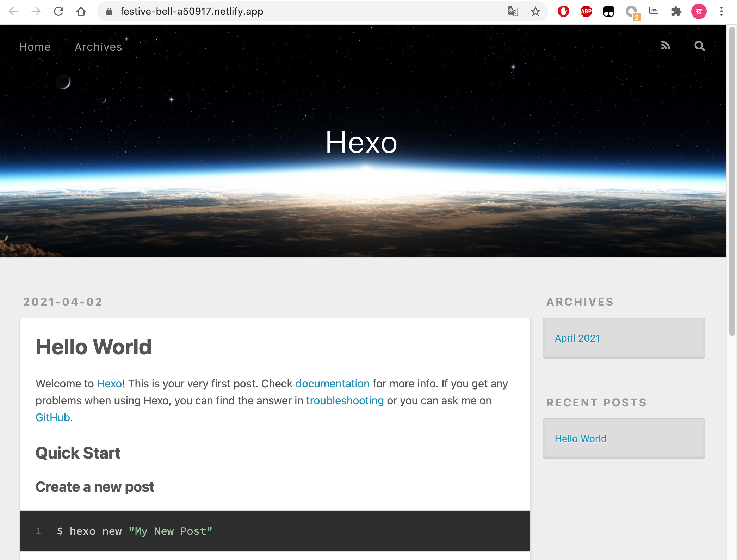Click the RSS feed icon
Screen dimensions: 737x560
click(x=665, y=46)
